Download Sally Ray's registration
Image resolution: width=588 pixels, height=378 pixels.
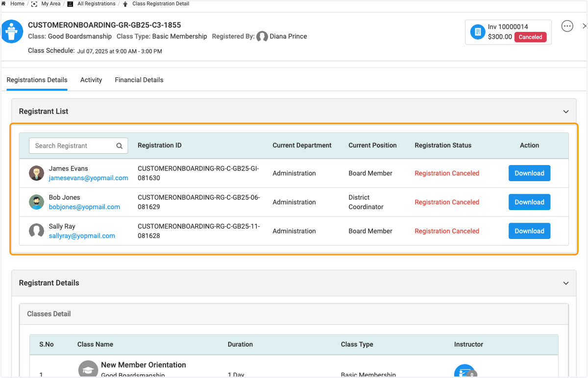(529, 231)
